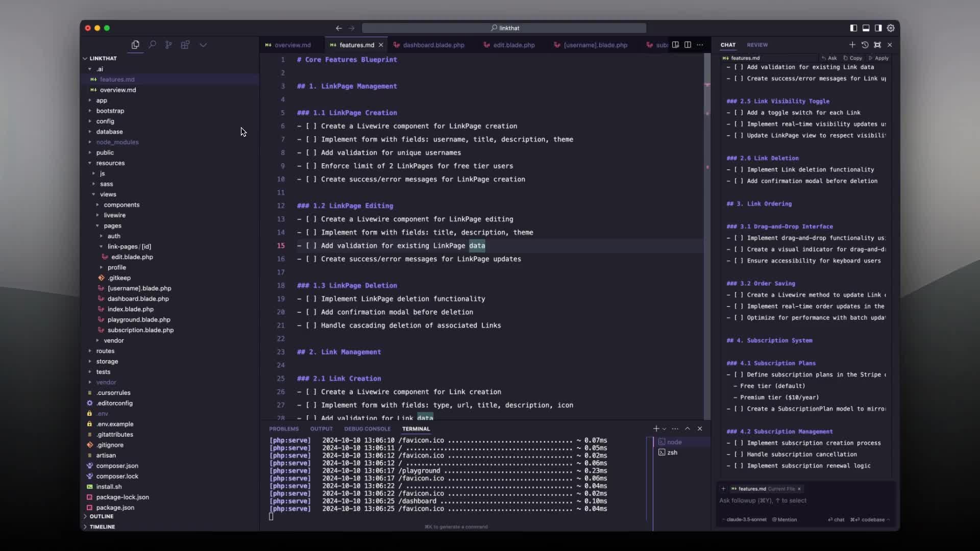Toggle the primary sidebar layout icon
980x551 pixels.
pyautogui.click(x=853, y=28)
